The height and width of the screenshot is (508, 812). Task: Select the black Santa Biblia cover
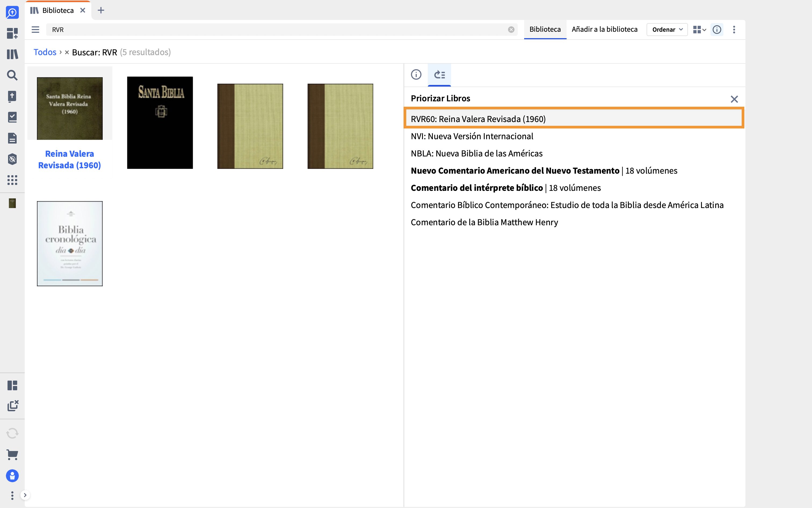tap(160, 123)
